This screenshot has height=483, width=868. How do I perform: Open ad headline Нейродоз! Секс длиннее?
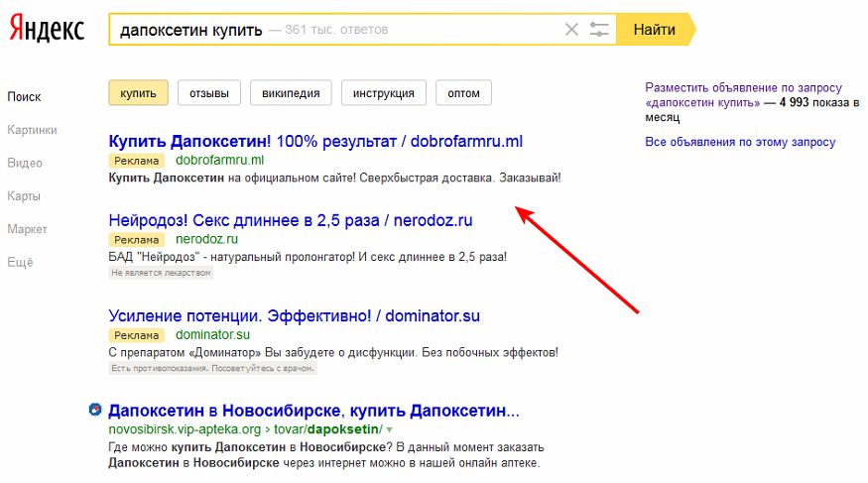pyautogui.click(x=291, y=220)
